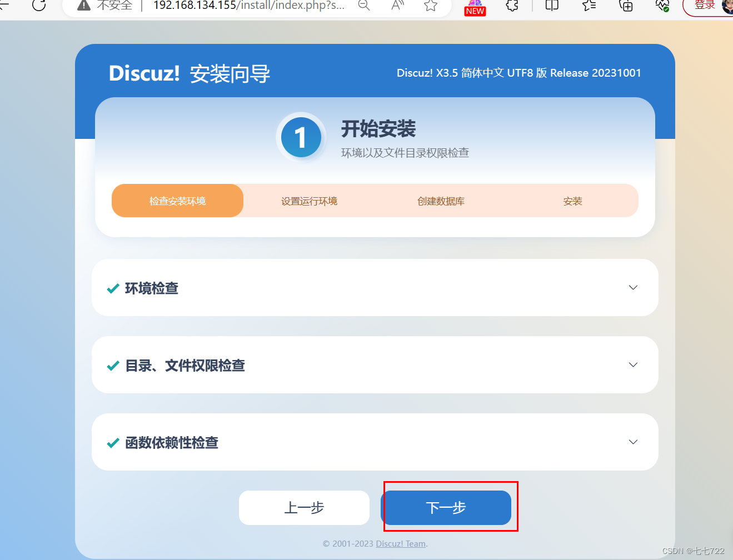Screen dimensions: 733x560
Task: Click the Discuz! 安装向导 title
Action: [190, 73]
